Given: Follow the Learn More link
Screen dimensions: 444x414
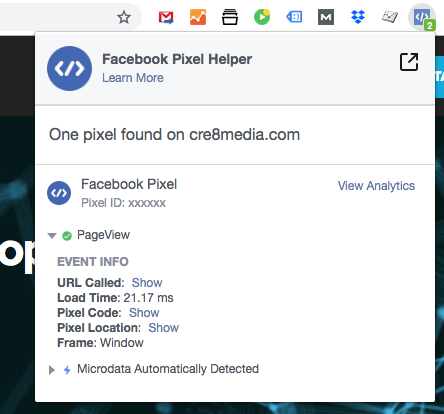Looking at the screenshot, I should (133, 78).
